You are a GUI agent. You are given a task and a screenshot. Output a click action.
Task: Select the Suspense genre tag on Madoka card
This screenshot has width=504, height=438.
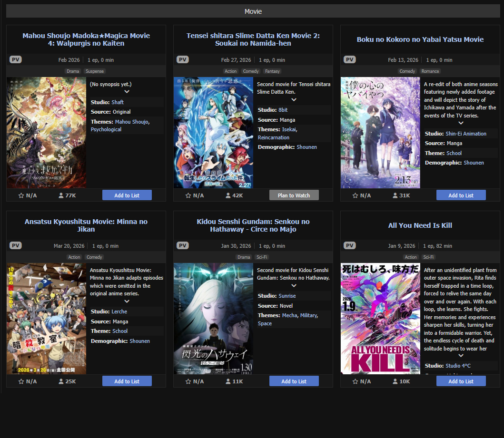(x=94, y=71)
